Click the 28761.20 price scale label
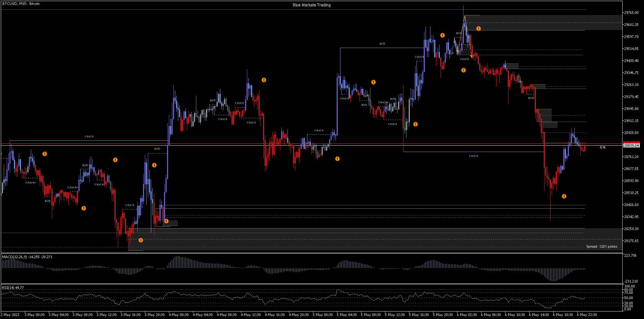This screenshot has height=319, width=644. pos(631,157)
